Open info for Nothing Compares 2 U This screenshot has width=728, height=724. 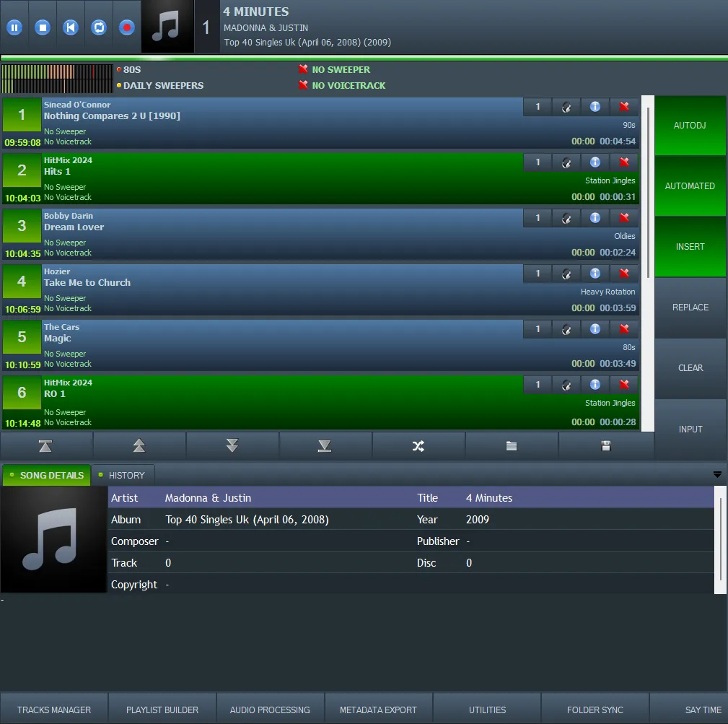595,108
